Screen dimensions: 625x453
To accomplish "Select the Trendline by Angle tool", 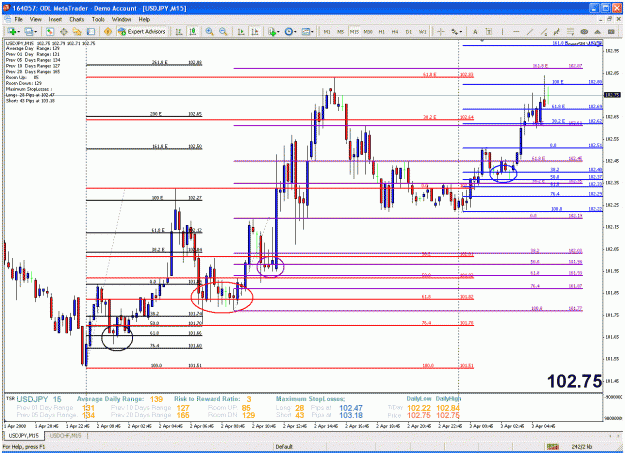I will [543, 32].
